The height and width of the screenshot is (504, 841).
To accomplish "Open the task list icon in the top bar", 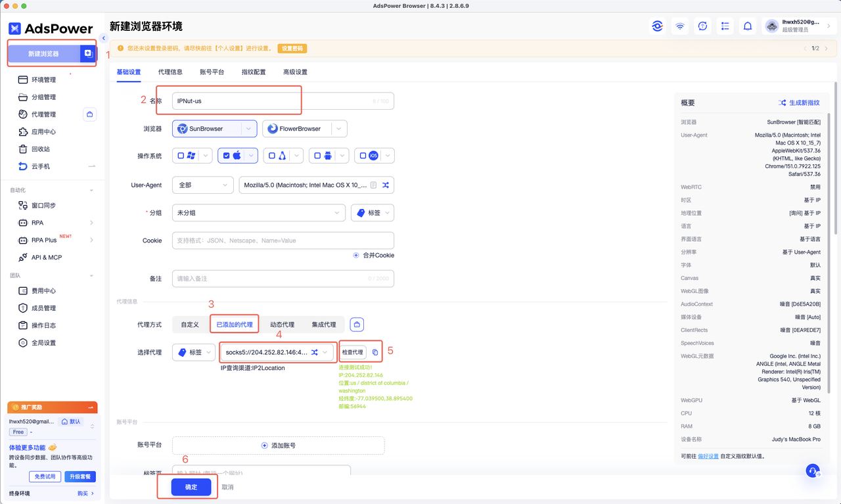I will (725, 26).
